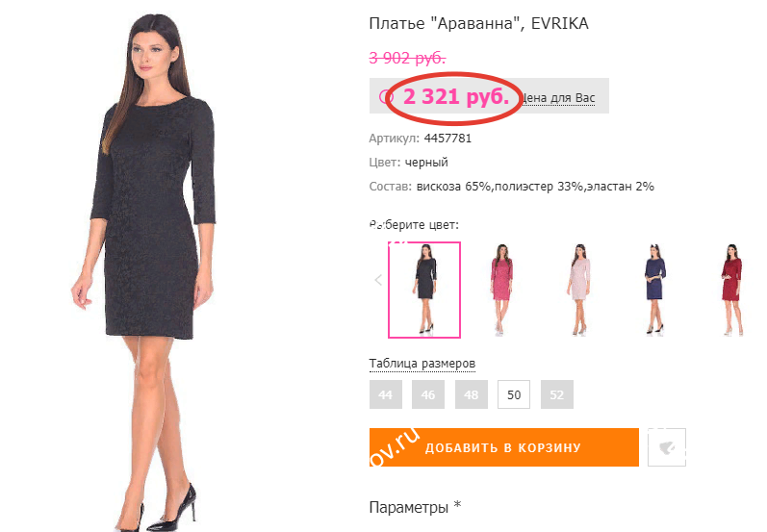Select the black dress color thumbnail

[x=424, y=290]
